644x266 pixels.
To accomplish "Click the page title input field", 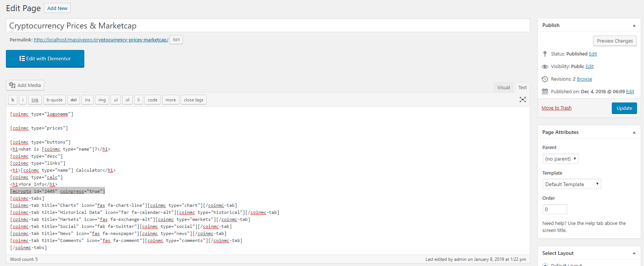I will 268,26.
